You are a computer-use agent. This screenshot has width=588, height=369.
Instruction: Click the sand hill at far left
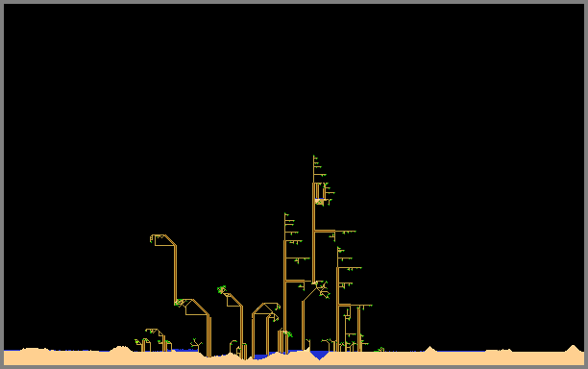pos(34,350)
